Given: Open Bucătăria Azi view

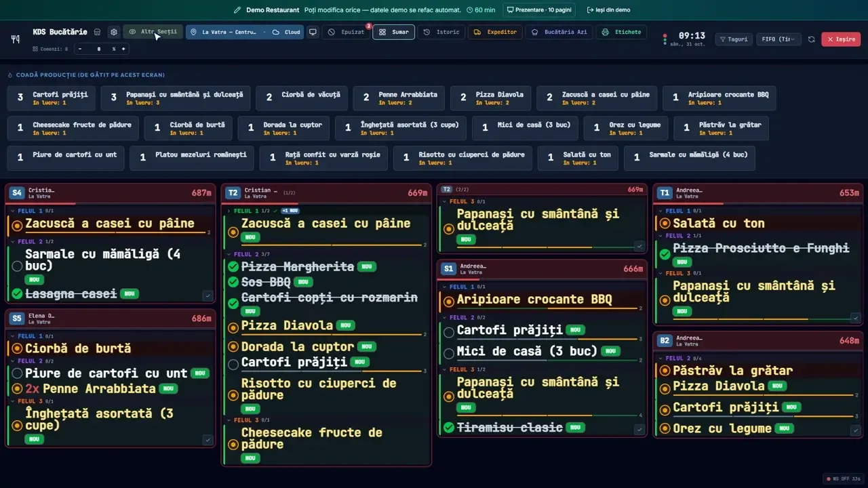Looking at the screenshot, I should [559, 32].
